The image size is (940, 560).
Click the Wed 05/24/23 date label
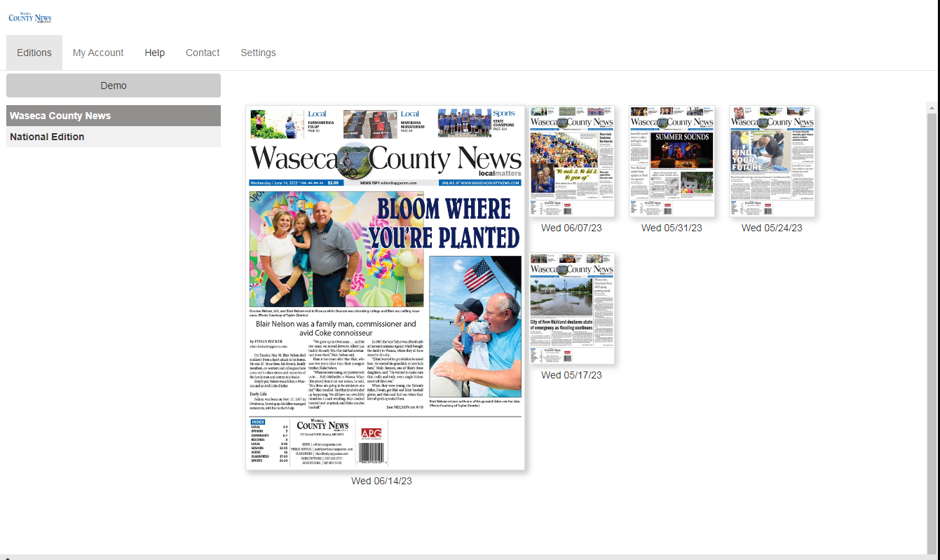(772, 228)
